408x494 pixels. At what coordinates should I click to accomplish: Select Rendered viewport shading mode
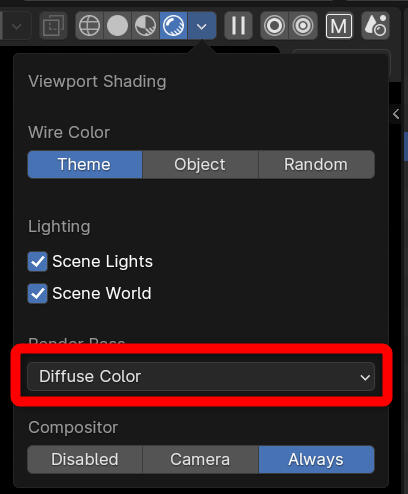[173, 26]
